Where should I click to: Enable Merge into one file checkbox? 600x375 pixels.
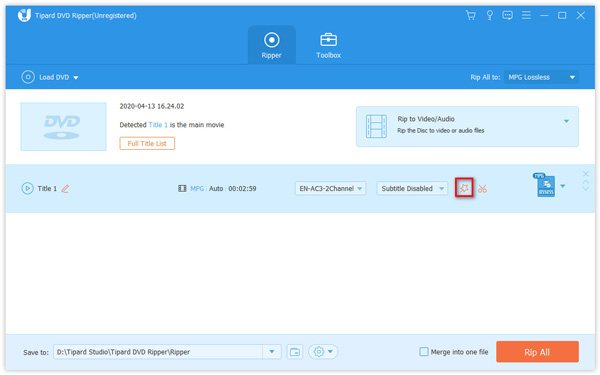click(x=424, y=351)
